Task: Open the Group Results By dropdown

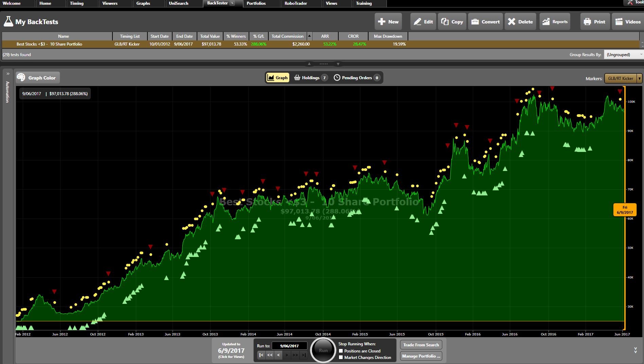Action: (x=623, y=54)
